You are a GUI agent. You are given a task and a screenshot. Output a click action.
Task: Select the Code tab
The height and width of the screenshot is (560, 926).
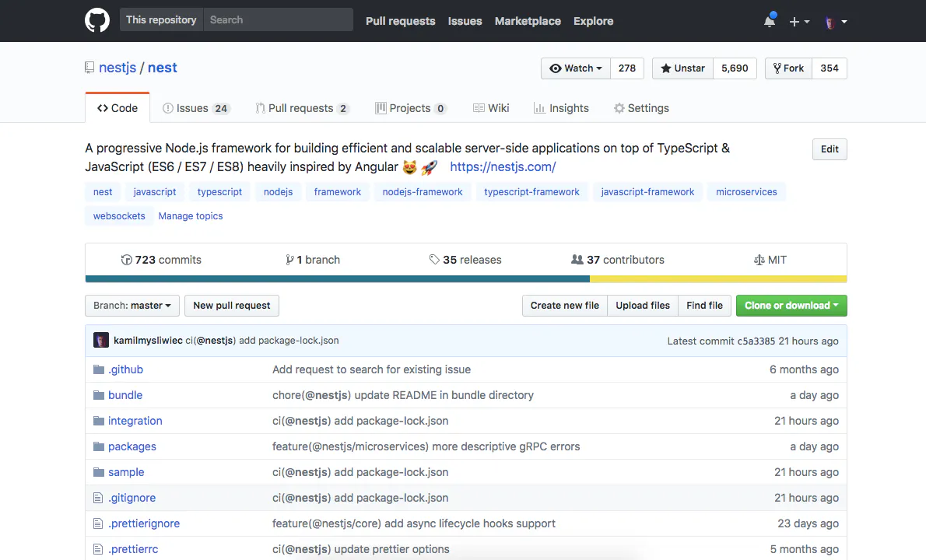[x=118, y=108]
